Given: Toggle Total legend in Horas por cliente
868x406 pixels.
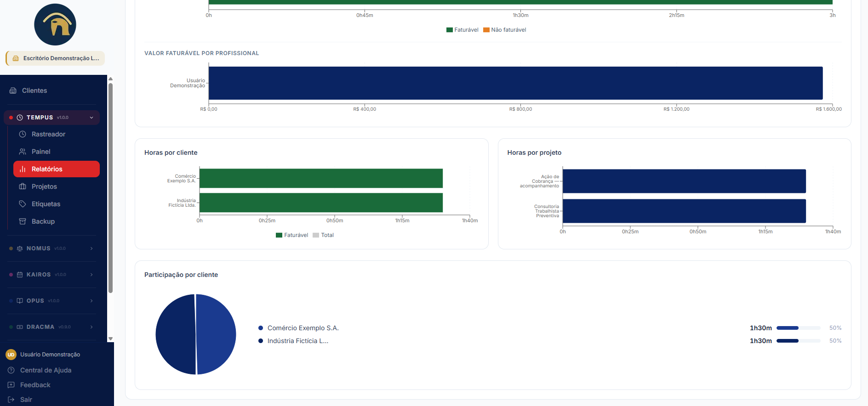Looking at the screenshot, I should (x=323, y=235).
